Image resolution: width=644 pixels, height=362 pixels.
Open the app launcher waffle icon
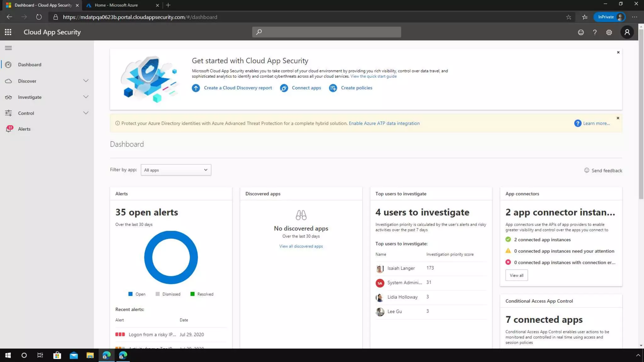coord(8,32)
